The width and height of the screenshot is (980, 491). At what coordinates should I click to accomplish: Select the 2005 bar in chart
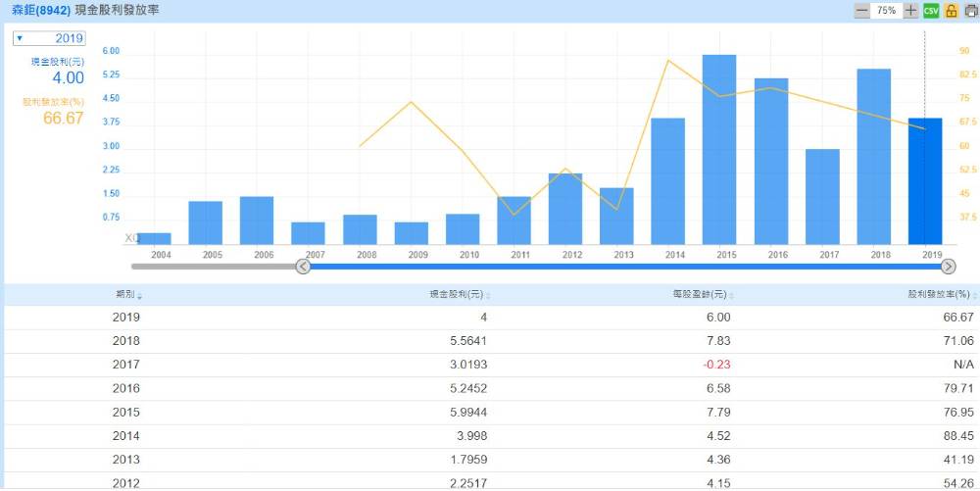tap(205, 222)
